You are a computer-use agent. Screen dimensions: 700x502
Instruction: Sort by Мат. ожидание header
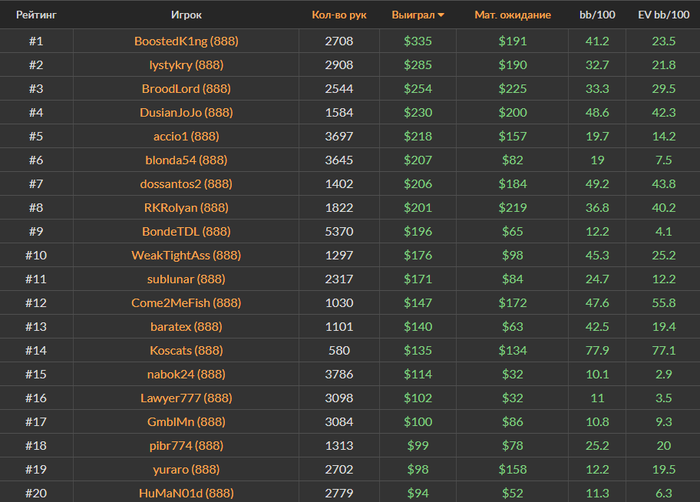click(512, 15)
